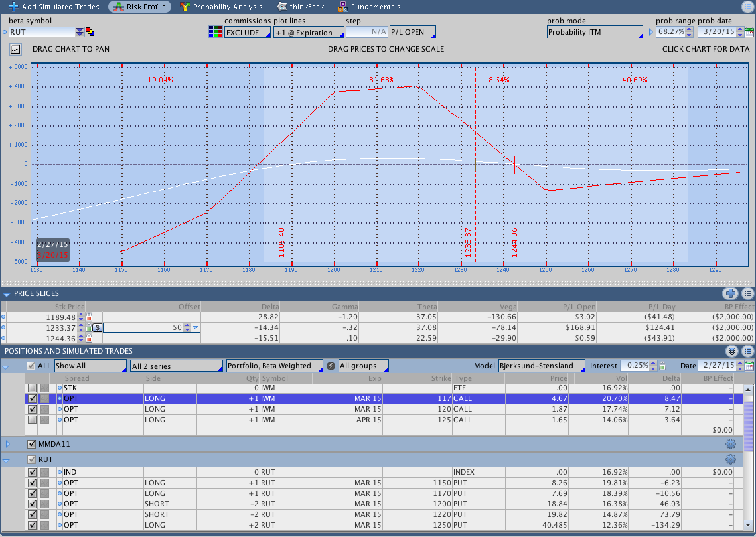Click the red lock on the 1189.48 slice
756x537 pixels.
click(89, 317)
